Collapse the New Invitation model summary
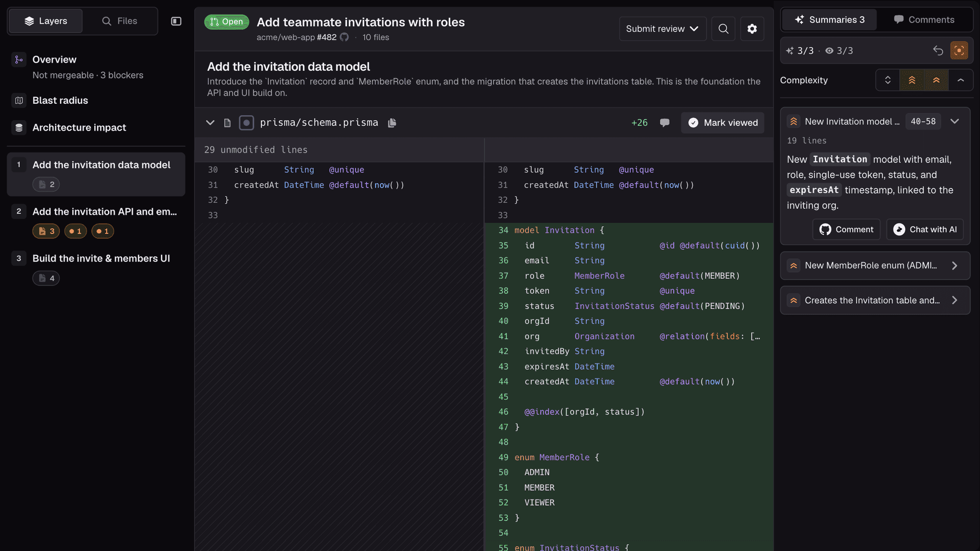This screenshot has width=980, height=551. tap(954, 121)
